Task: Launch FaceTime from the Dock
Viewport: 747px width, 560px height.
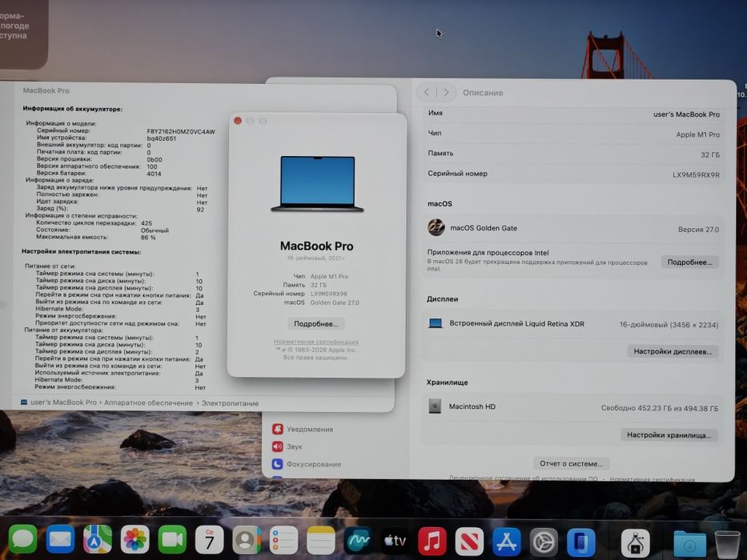Action: click(x=172, y=540)
